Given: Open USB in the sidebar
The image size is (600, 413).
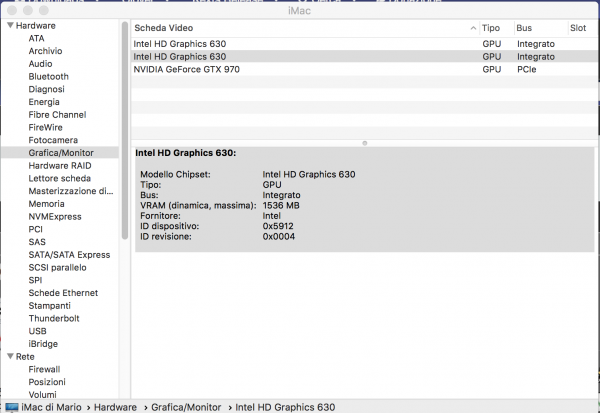Looking at the screenshot, I should (38, 331).
